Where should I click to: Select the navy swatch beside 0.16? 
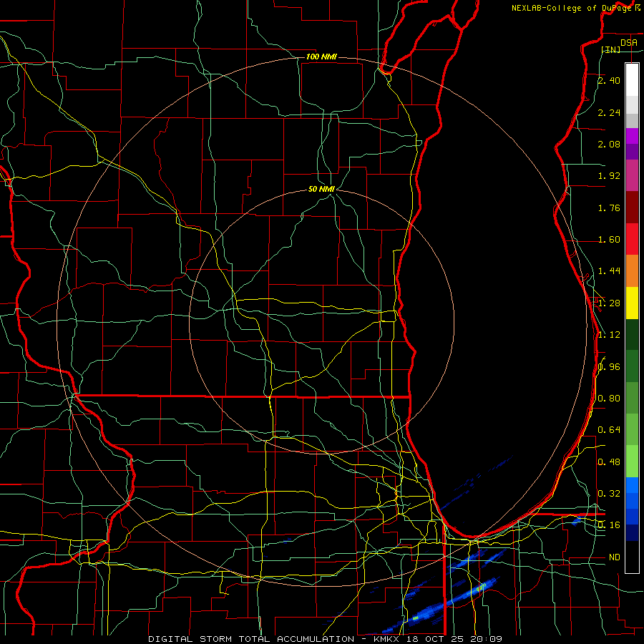(632, 533)
